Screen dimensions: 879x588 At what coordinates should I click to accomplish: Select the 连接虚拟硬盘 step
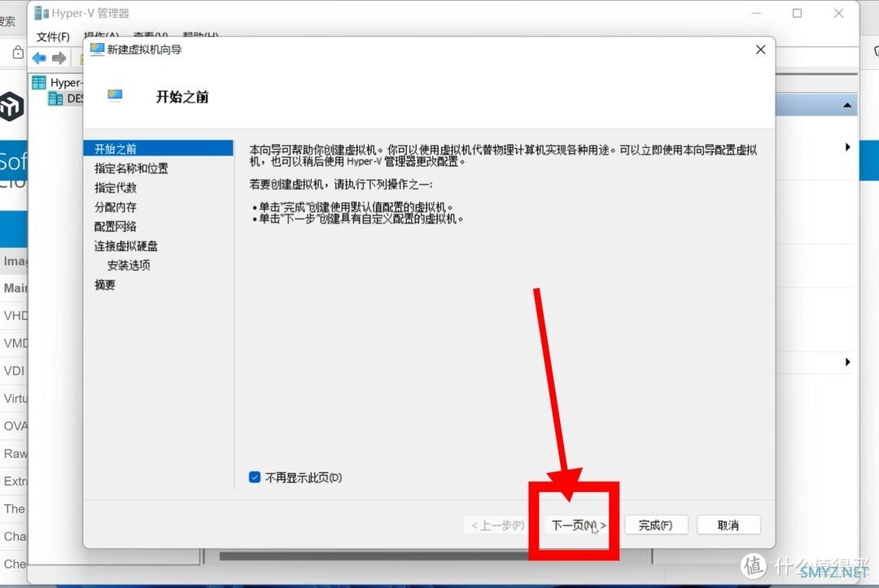(126, 246)
